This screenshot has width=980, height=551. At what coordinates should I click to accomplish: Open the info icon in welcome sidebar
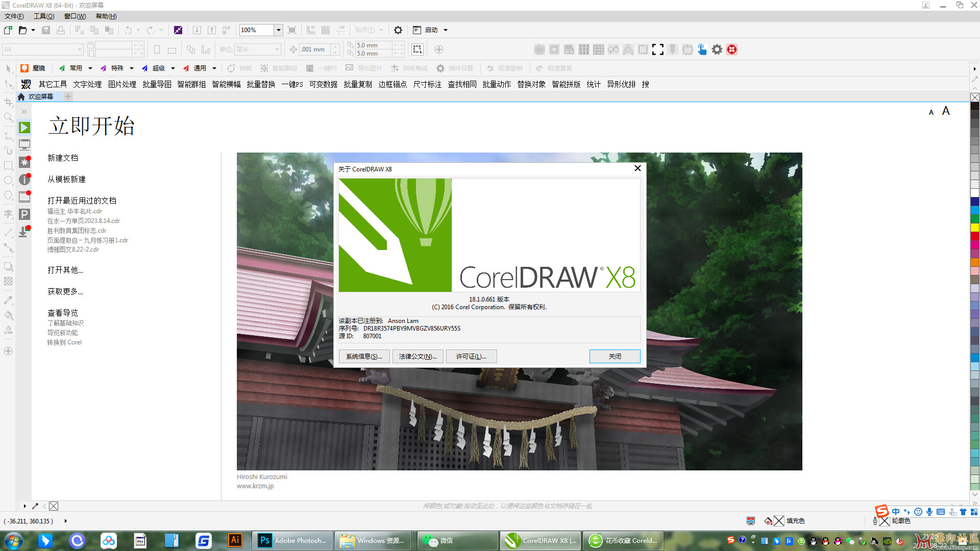(24, 180)
